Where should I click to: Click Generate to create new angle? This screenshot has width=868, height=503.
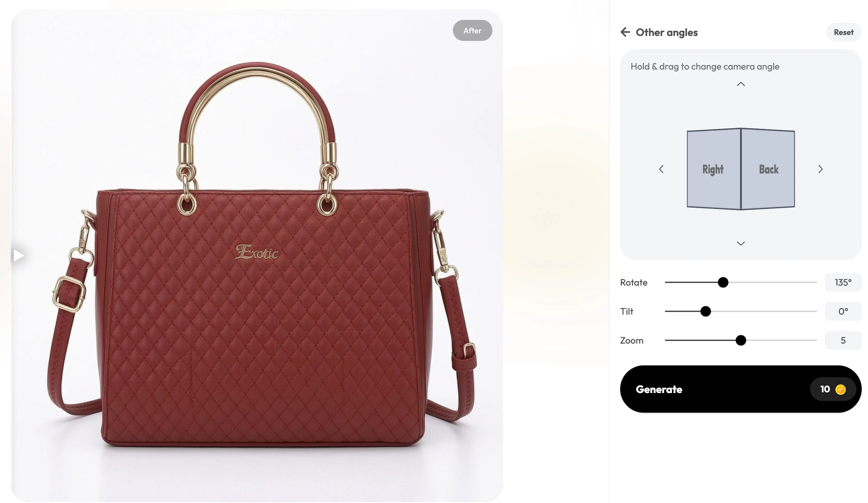tap(741, 389)
